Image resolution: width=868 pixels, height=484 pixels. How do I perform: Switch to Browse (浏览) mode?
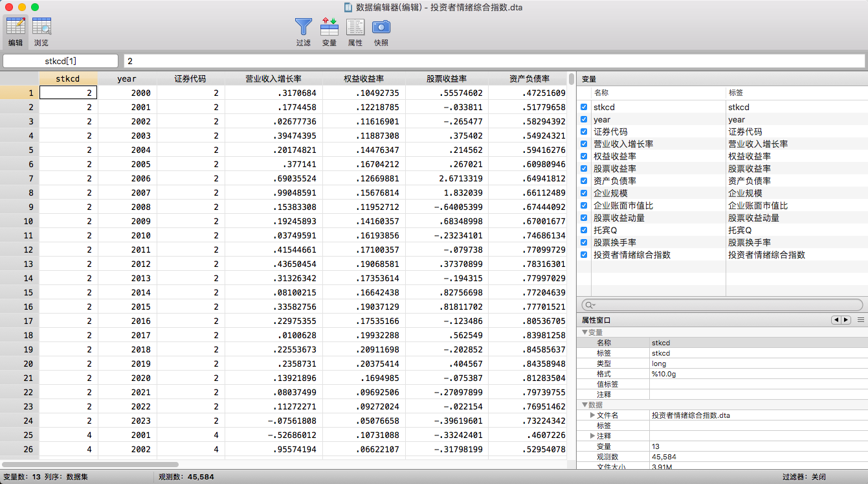click(41, 32)
